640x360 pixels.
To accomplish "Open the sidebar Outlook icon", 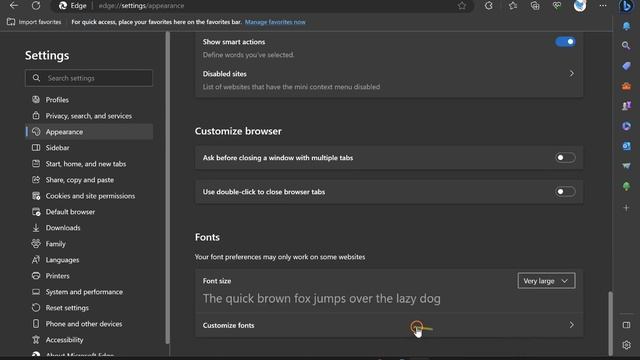I will tap(626, 146).
